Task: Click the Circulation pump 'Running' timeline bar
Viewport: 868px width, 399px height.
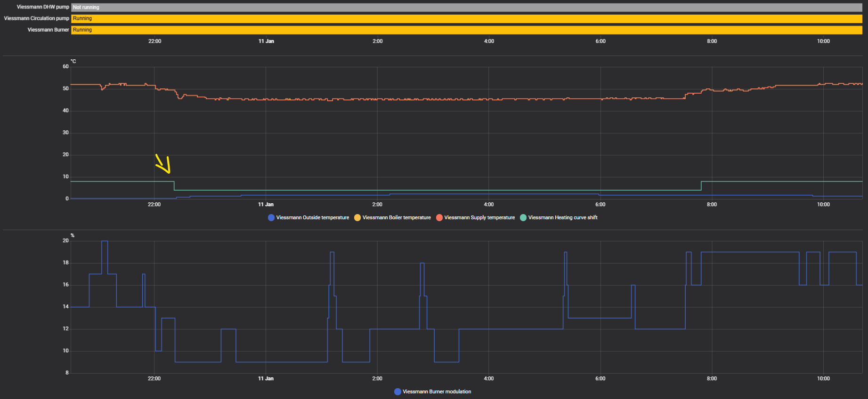Action: click(x=467, y=18)
